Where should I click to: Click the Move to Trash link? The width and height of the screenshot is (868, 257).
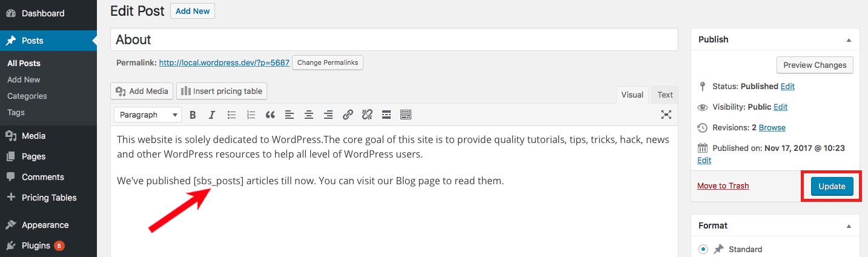(723, 185)
